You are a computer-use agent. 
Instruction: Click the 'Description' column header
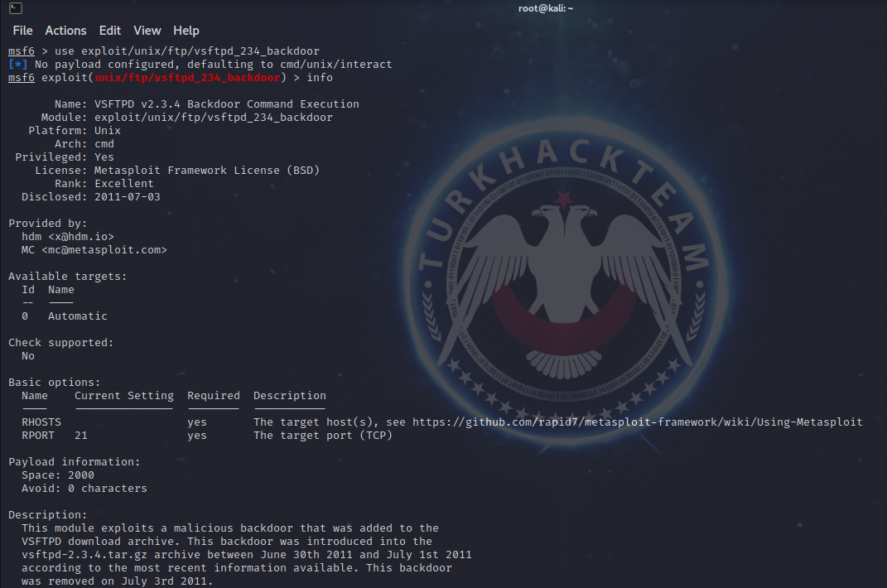coord(290,396)
